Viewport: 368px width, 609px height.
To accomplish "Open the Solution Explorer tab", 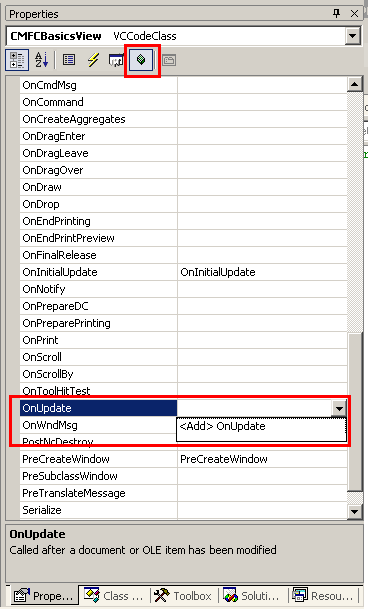I will click(251, 595).
